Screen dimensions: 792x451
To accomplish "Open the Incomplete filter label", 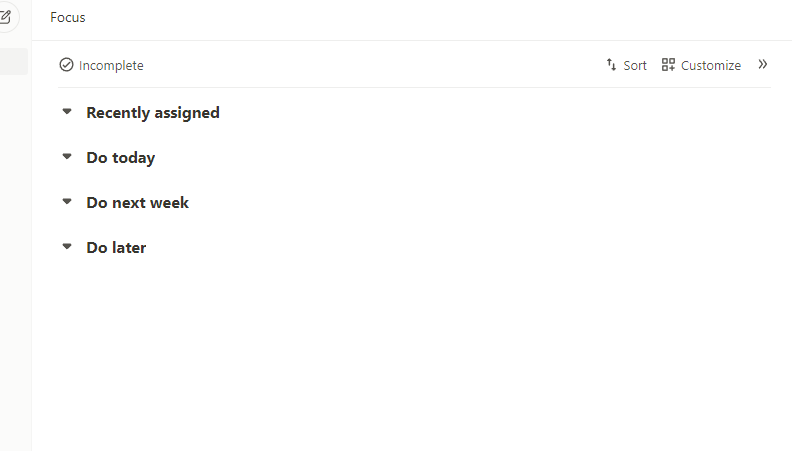I will point(111,66).
